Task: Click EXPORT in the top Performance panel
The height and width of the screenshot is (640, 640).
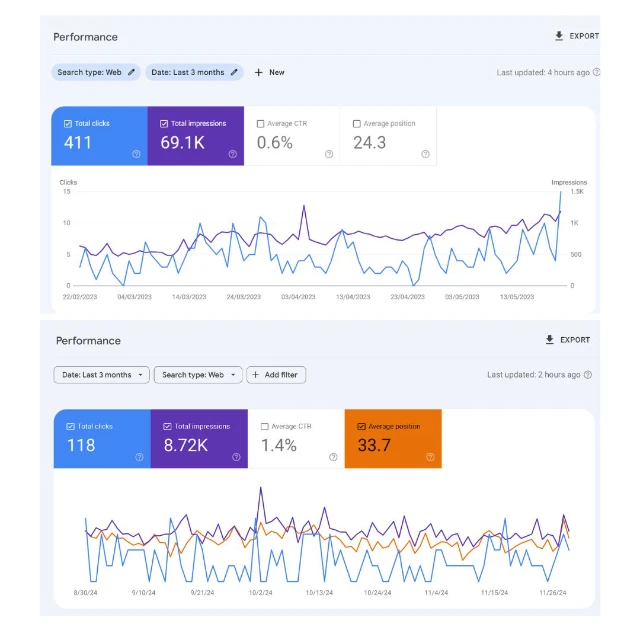Action: point(576,36)
